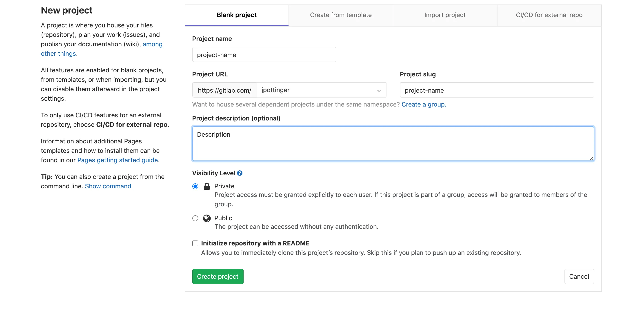Open Pages getting started guide link
This screenshot has height=325, width=644.
tap(118, 160)
